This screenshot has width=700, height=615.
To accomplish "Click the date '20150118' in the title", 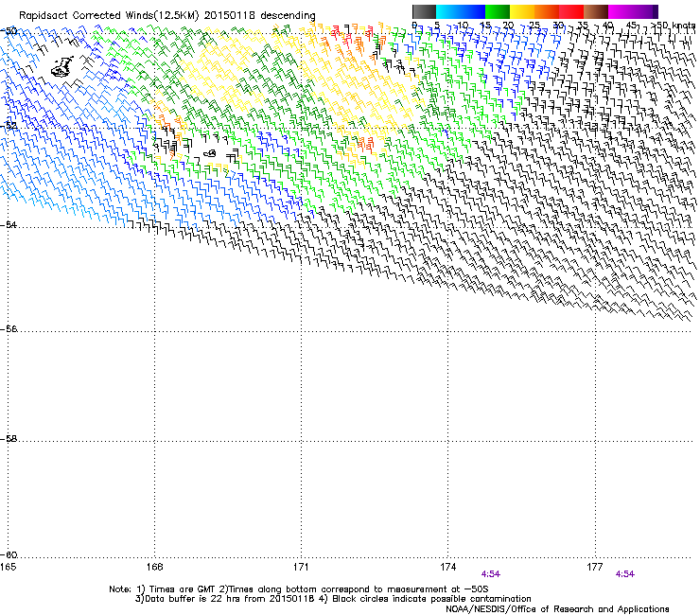I will click(x=230, y=16).
